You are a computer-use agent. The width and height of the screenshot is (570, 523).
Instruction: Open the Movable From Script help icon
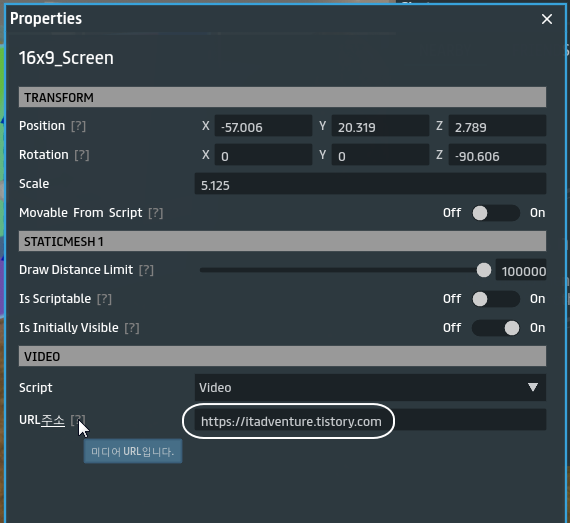[x=156, y=213]
